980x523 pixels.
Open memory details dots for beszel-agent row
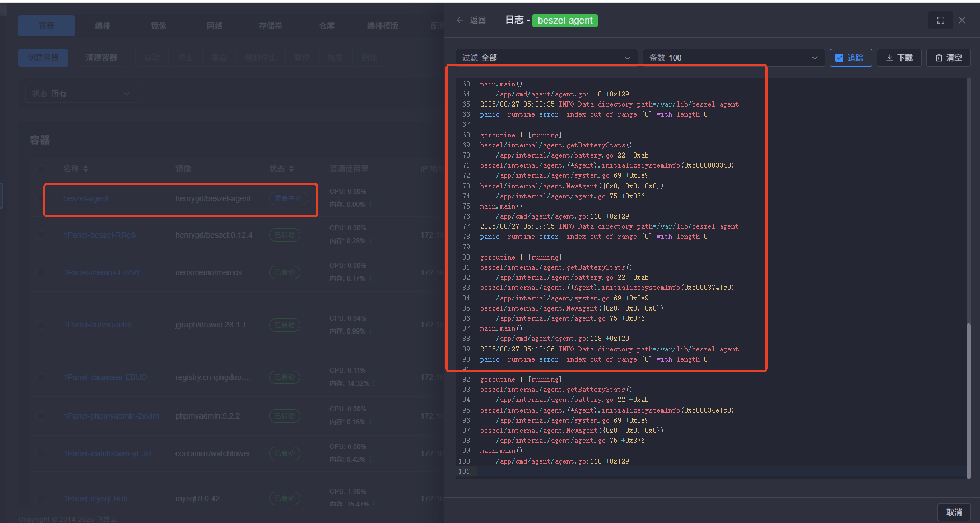coord(370,205)
